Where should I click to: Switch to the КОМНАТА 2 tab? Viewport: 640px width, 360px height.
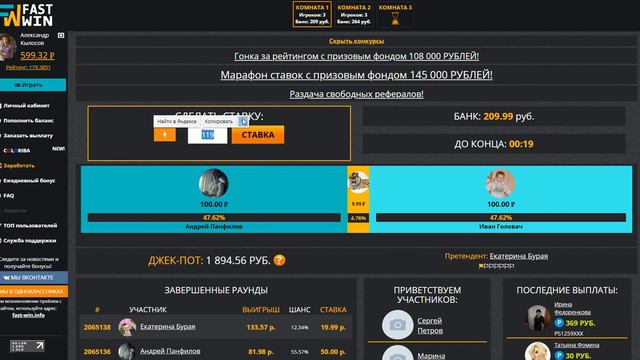354,14
